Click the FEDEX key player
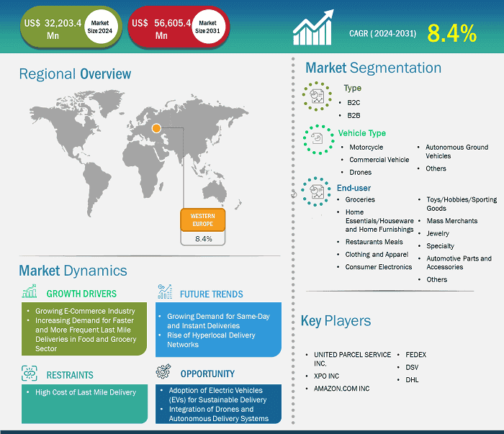504x434 pixels. point(416,355)
